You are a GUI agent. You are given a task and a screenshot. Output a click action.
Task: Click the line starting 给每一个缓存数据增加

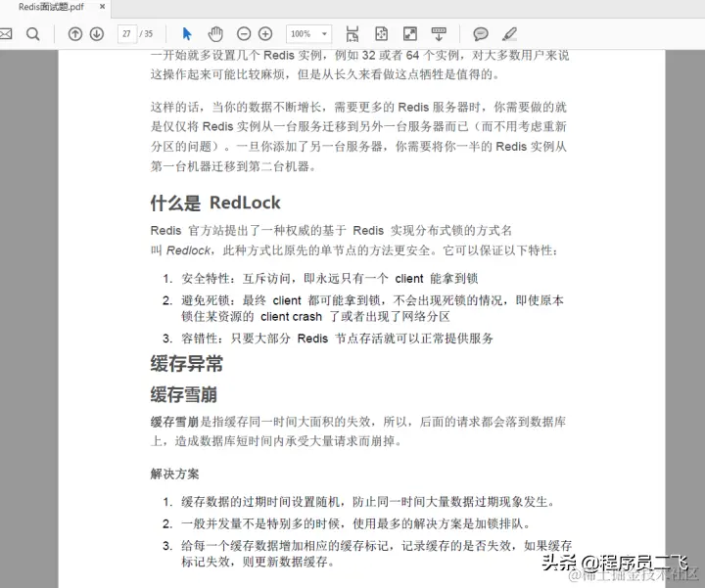tap(367, 554)
